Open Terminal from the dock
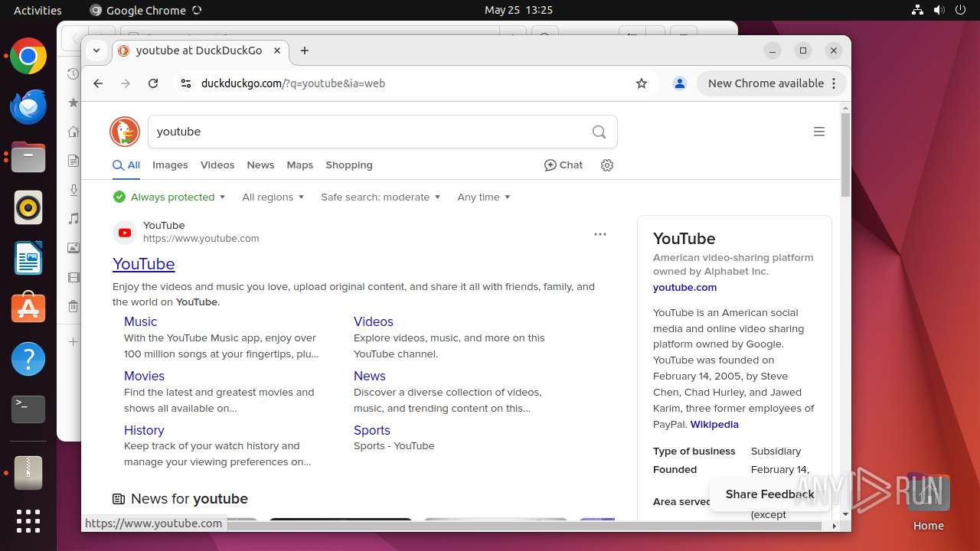The image size is (980, 551). [x=28, y=409]
